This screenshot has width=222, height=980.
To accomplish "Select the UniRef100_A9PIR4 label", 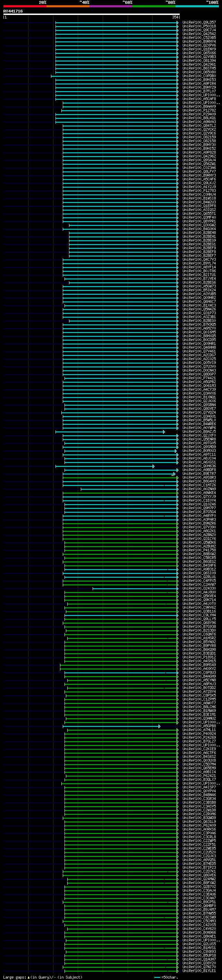I will coord(199,84).
